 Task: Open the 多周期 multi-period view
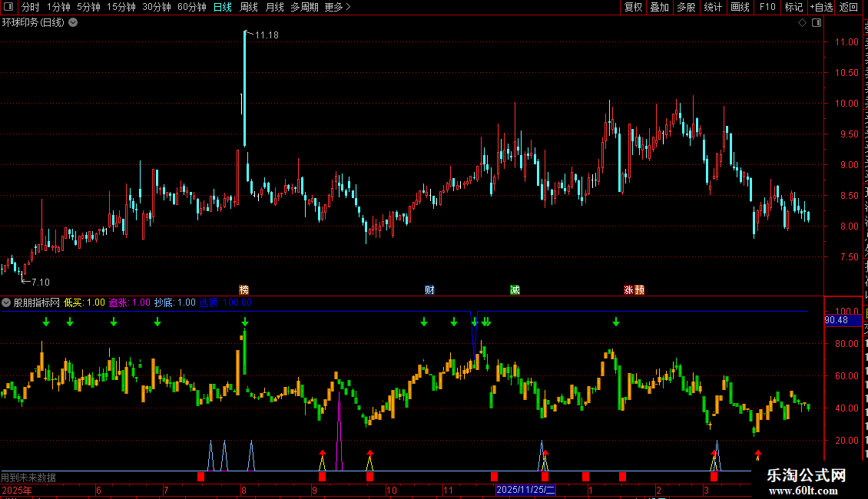(304, 7)
